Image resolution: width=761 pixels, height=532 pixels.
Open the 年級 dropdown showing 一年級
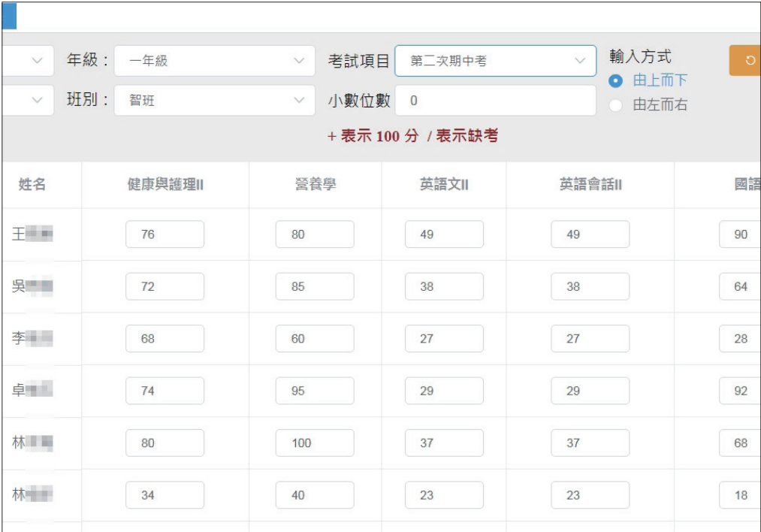click(x=215, y=61)
